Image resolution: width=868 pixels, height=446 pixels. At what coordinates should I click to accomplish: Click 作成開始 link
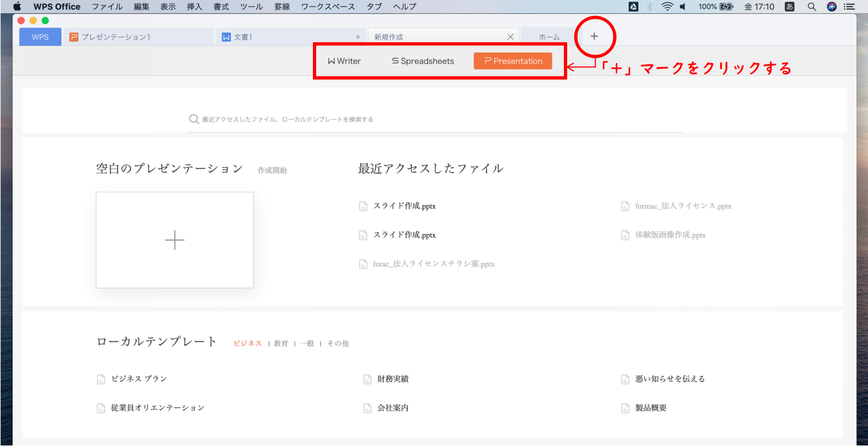coord(272,171)
